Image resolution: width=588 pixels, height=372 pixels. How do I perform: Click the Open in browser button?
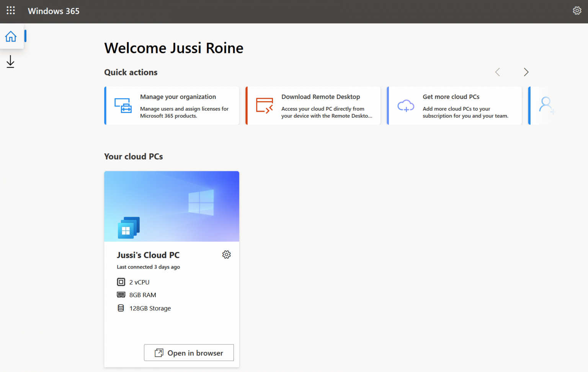pyautogui.click(x=189, y=353)
